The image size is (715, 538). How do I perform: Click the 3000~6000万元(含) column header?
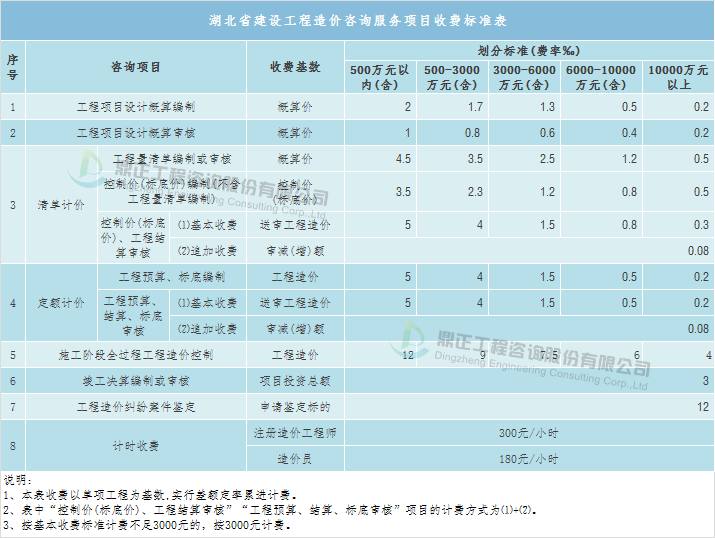pos(524,77)
